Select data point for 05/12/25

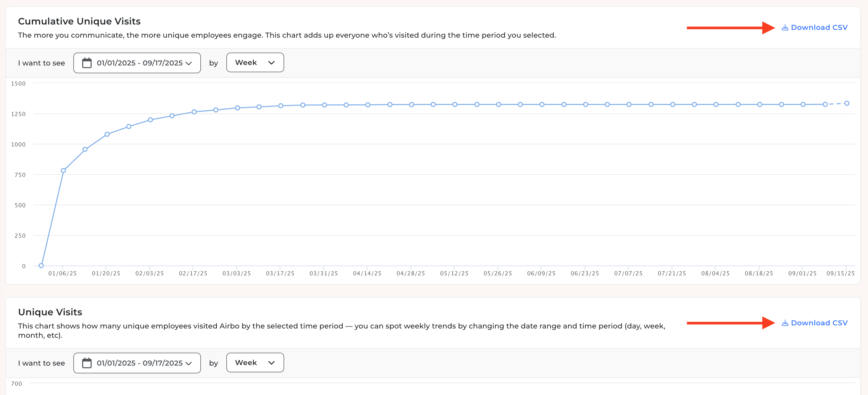[x=455, y=105]
